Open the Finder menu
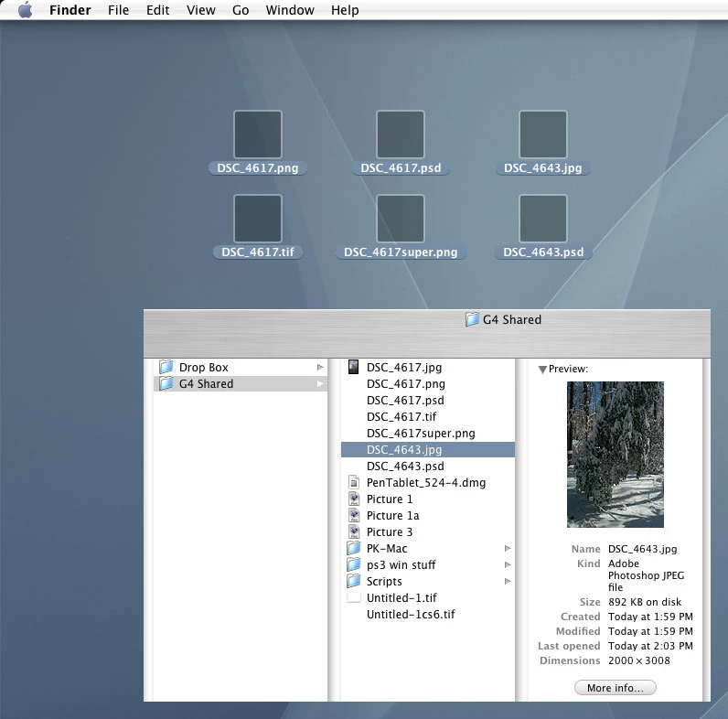Image resolution: width=728 pixels, height=719 pixels. click(x=70, y=10)
